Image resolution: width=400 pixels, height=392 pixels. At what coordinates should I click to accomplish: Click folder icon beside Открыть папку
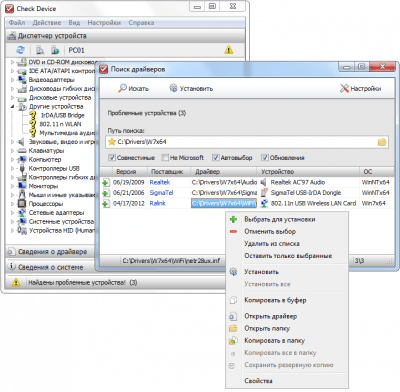tap(233, 328)
